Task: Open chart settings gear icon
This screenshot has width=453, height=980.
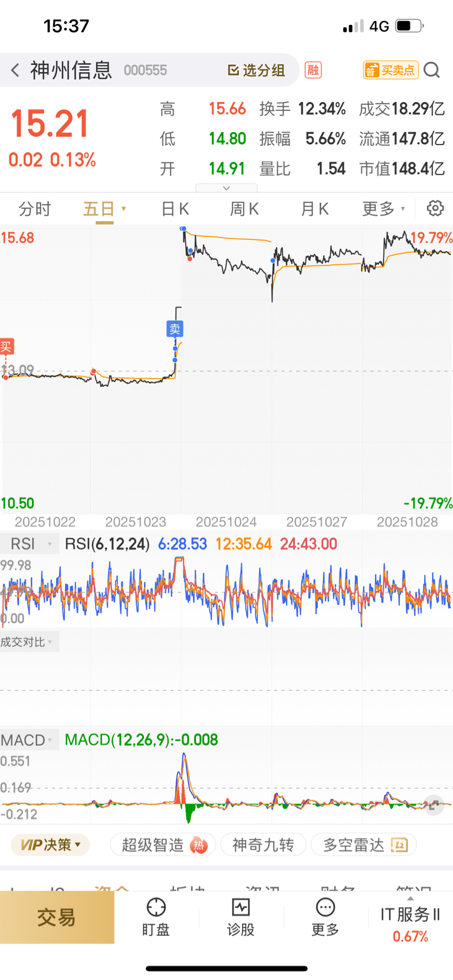Action: point(435,208)
